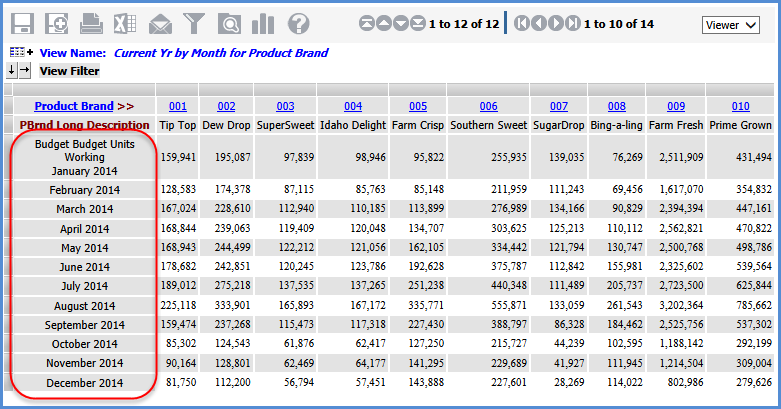This screenshot has height=409, width=781.
Task: Click the email envelope icon
Action: tap(160, 23)
